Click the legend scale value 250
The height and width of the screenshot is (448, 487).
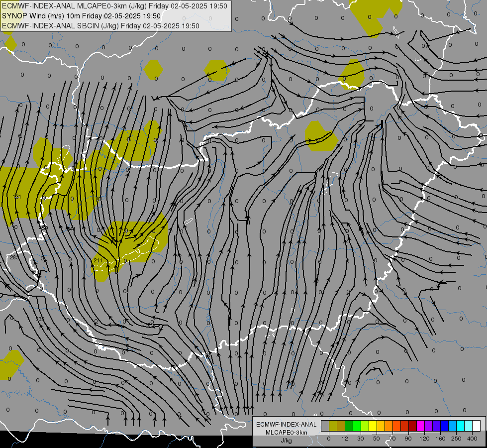pos(456,439)
